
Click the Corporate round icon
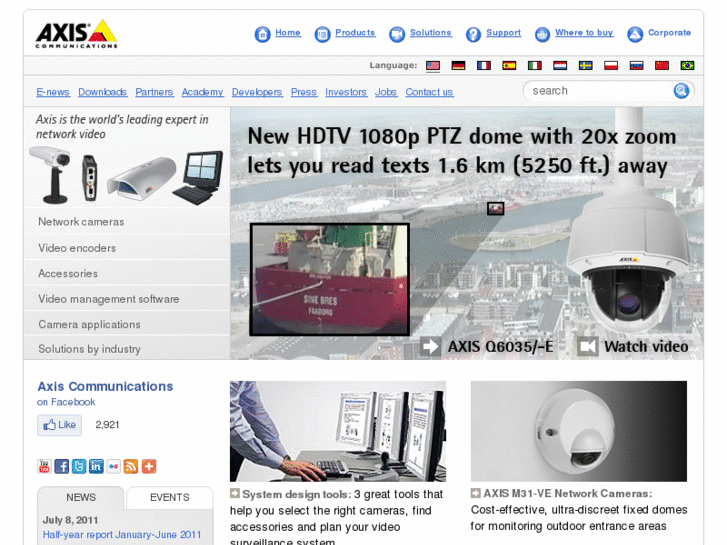tap(635, 34)
